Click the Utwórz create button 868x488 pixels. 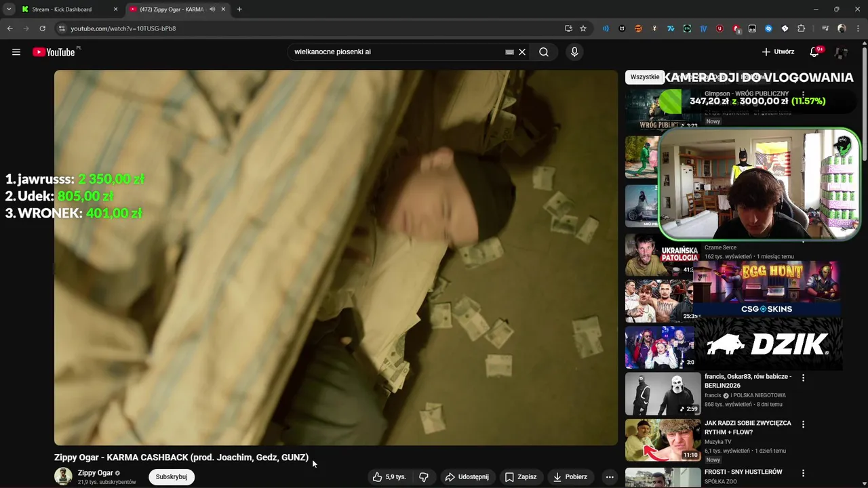(778, 52)
